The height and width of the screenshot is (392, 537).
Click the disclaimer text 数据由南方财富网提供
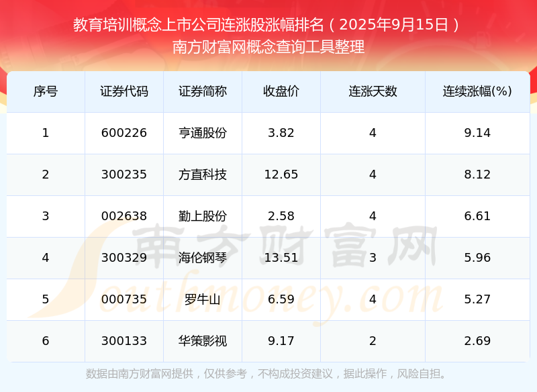point(140,374)
